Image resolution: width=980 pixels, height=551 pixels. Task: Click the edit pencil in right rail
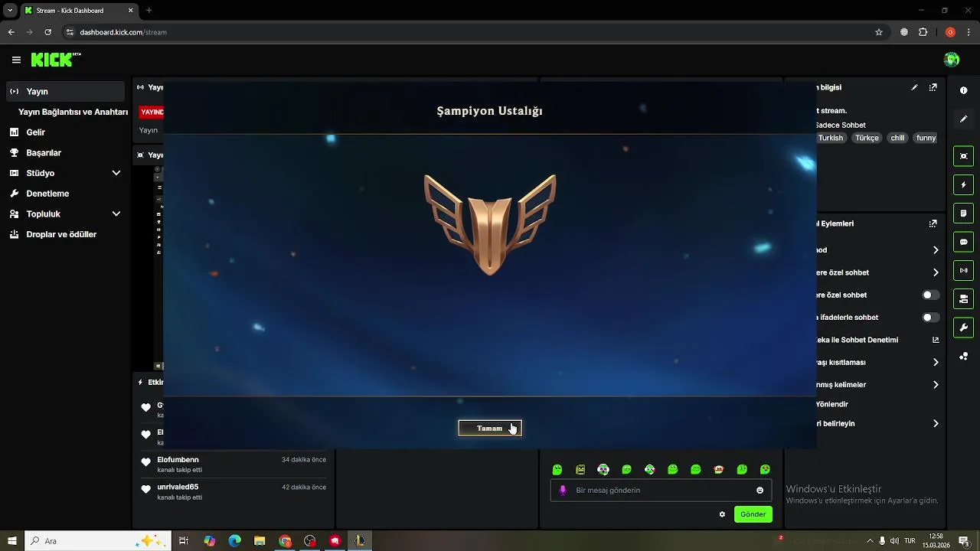[963, 119]
